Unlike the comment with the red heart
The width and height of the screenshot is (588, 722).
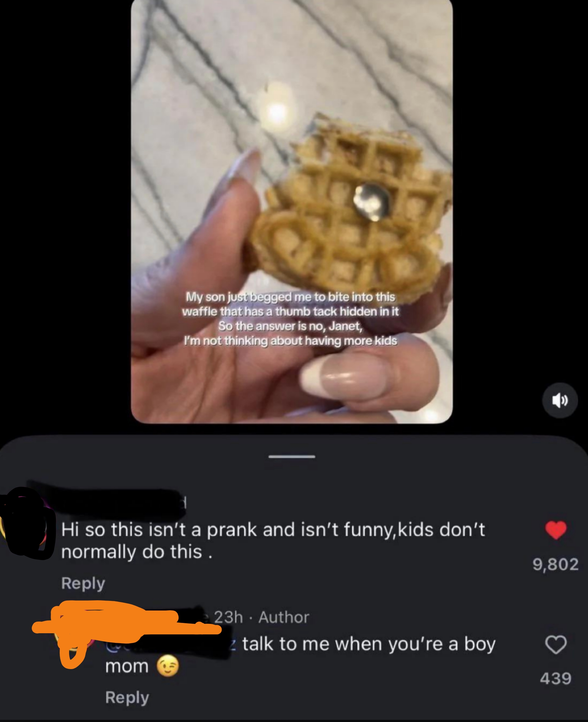(556, 530)
